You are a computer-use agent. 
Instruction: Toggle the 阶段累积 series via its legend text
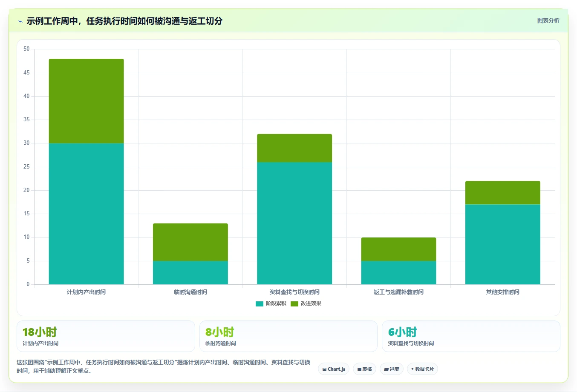click(276, 303)
